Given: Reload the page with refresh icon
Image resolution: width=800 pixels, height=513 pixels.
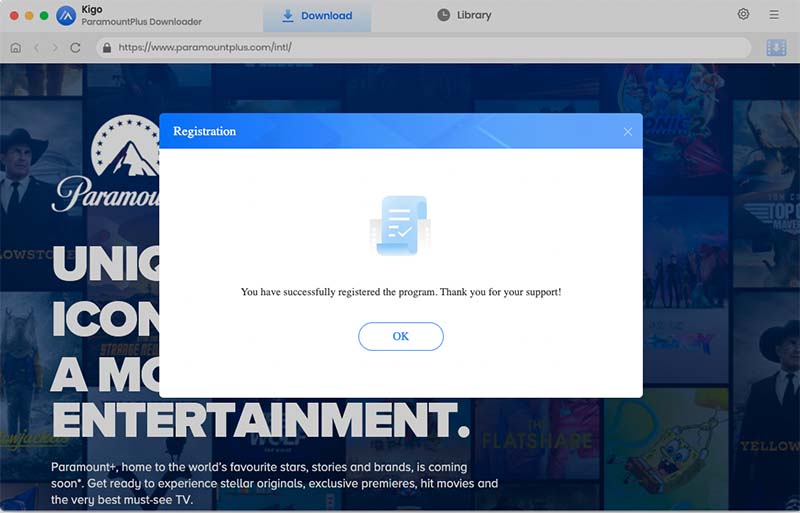Looking at the screenshot, I should point(75,47).
